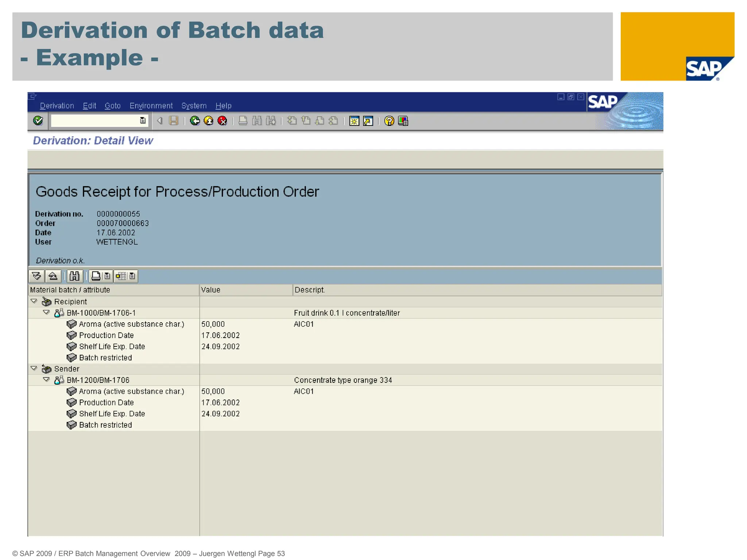
Task: Click 'Concentrate type orange 334' description
Action: [x=343, y=380]
